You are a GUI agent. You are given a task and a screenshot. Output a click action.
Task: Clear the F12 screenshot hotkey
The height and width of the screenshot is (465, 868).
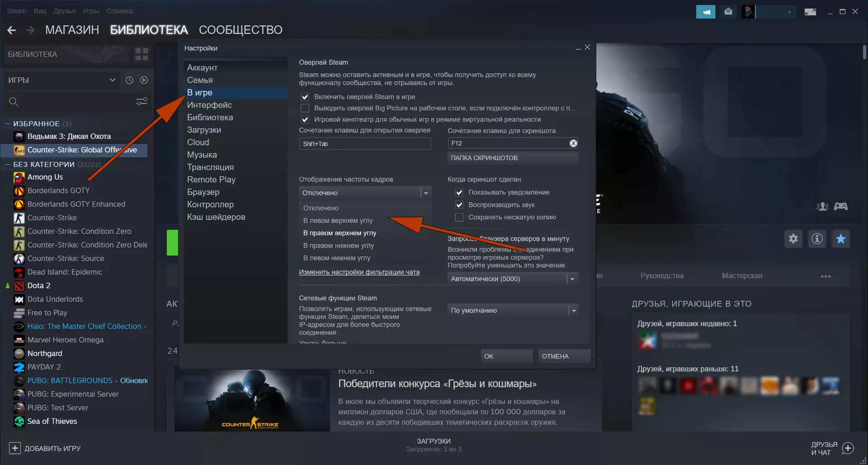[x=573, y=143]
